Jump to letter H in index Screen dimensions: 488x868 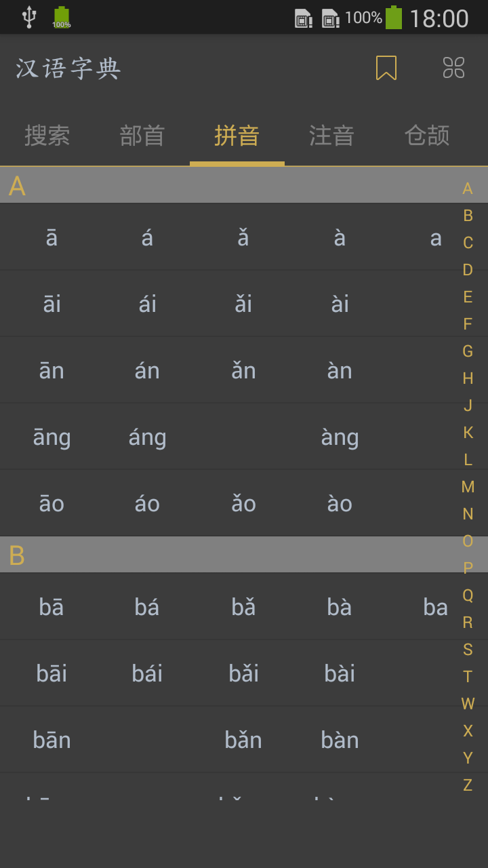point(468,378)
